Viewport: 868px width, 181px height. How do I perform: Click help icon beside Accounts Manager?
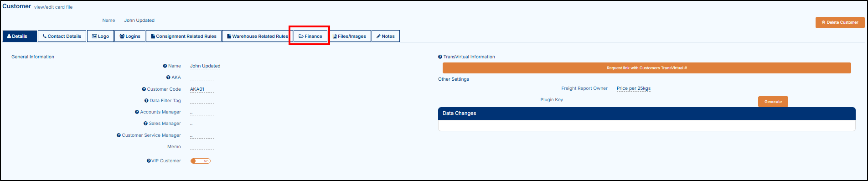coord(137,112)
